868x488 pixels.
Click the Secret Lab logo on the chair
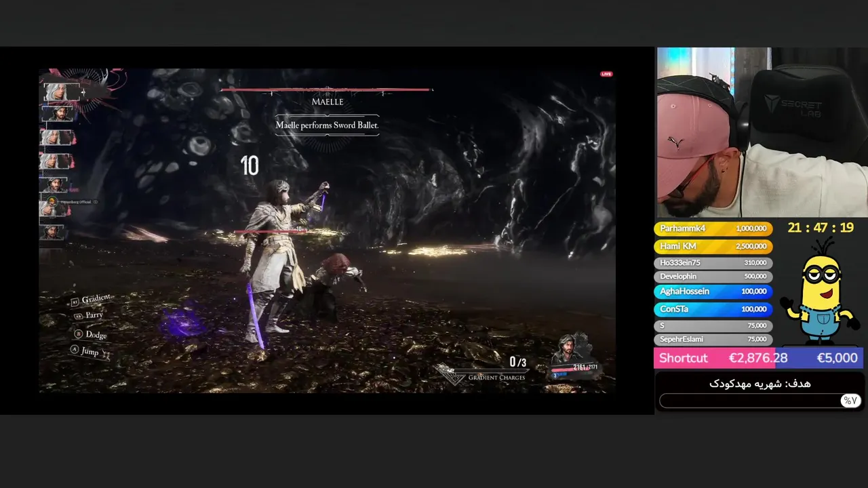(x=793, y=104)
